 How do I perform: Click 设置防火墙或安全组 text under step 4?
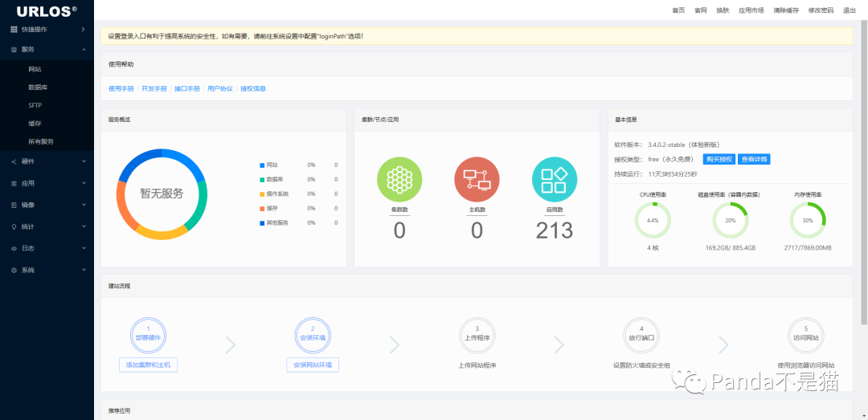[x=641, y=365]
